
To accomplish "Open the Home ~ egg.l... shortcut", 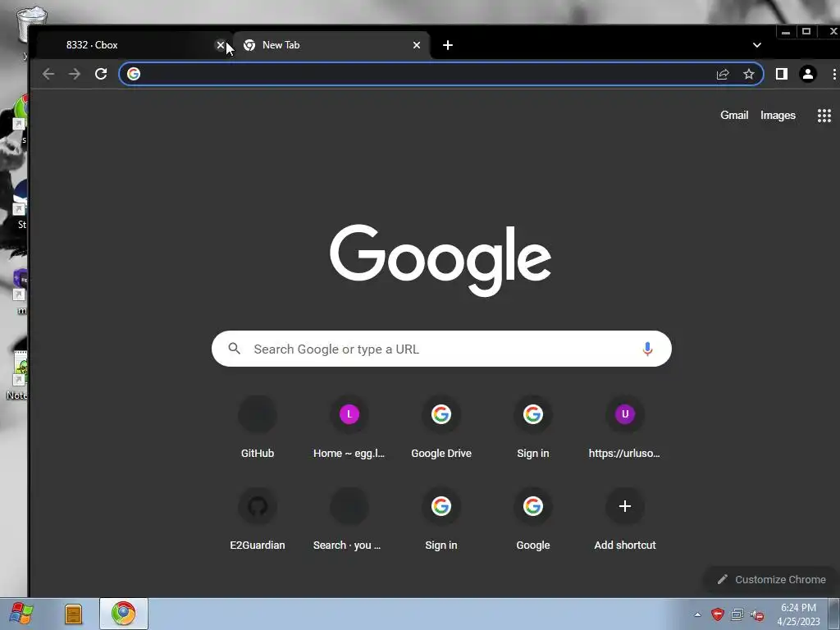I will point(349,428).
